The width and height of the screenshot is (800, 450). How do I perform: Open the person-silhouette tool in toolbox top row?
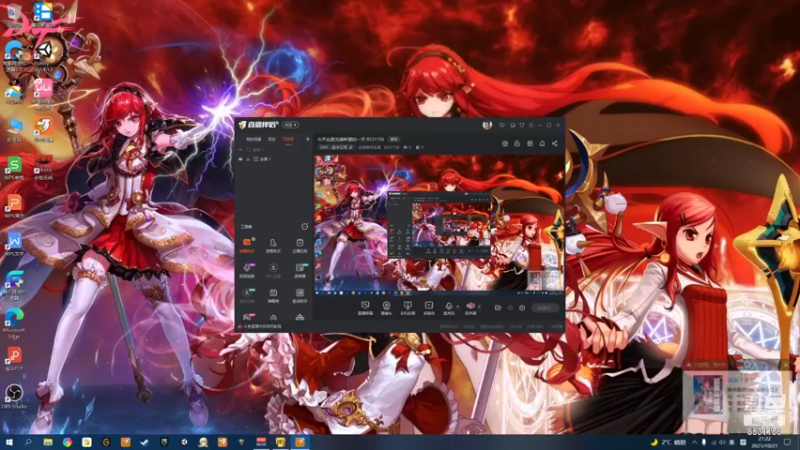273,244
